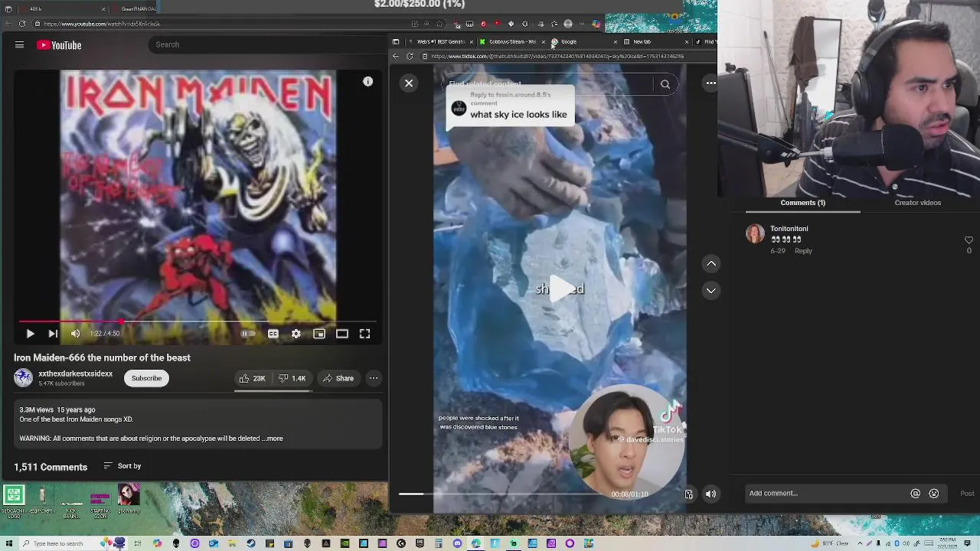Open vertical tabs panel icon
Image resolution: width=980 pixels, height=551 pixels.
click(396, 42)
